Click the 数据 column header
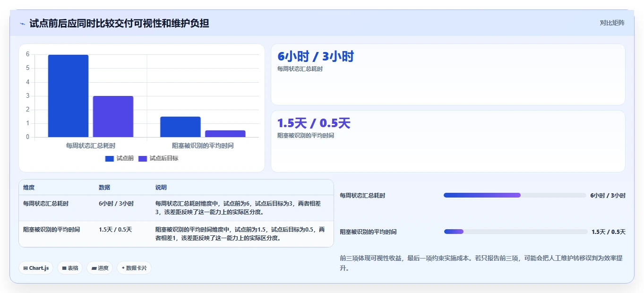Image resolution: width=644 pixels, height=293 pixels. (104, 188)
